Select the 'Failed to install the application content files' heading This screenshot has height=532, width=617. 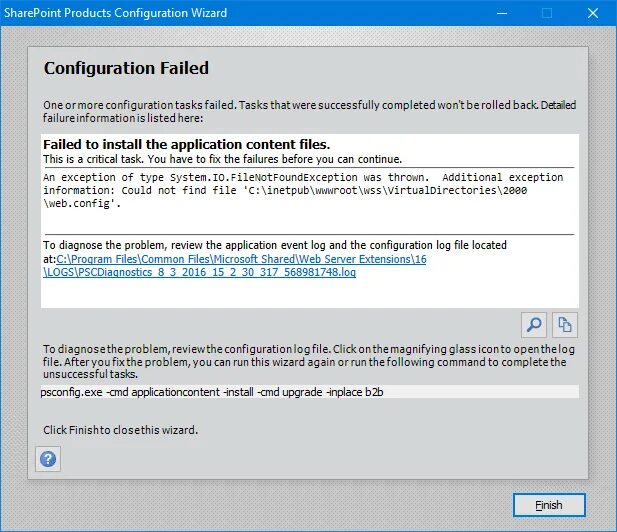click(x=187, y=144)
